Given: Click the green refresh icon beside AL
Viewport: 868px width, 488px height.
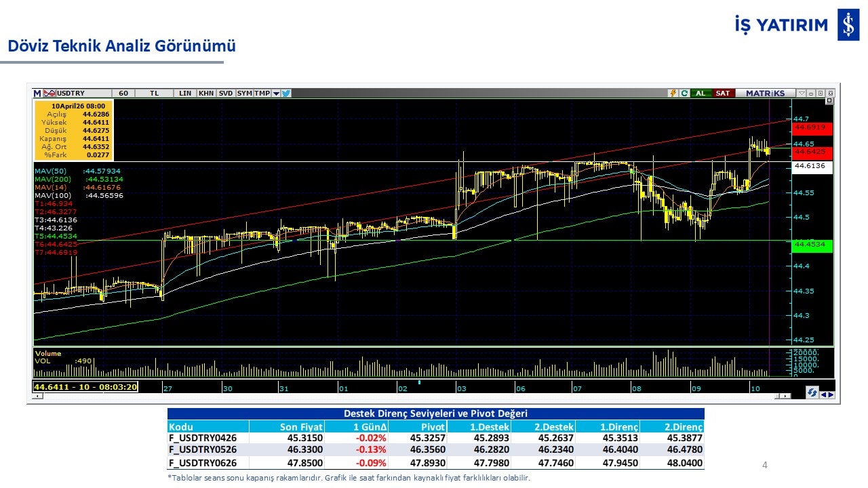Looking at the screenshot, I should click(684, 94).
